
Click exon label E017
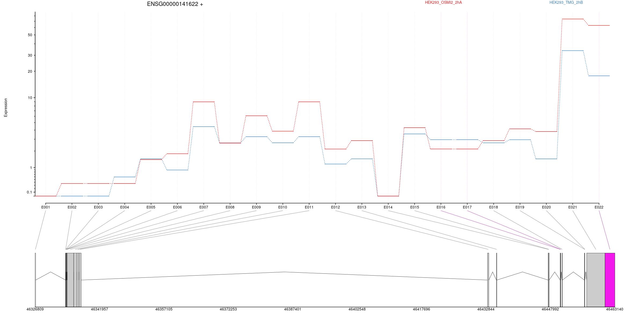[467, 207]
